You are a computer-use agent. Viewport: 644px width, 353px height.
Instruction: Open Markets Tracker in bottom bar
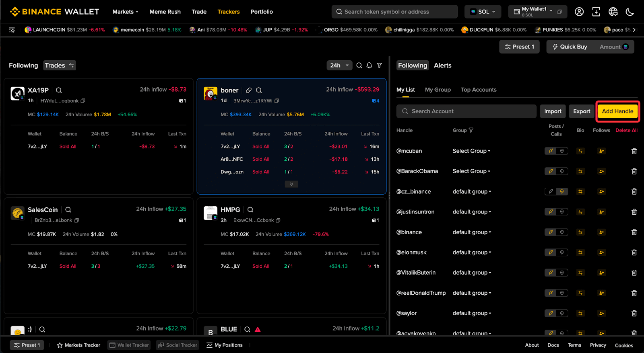click(x=78, y=345)
